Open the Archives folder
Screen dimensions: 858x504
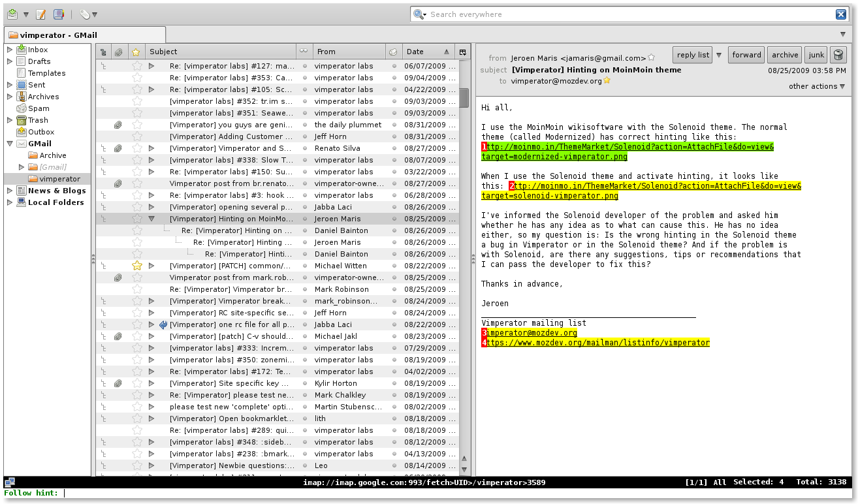(43, 97)
